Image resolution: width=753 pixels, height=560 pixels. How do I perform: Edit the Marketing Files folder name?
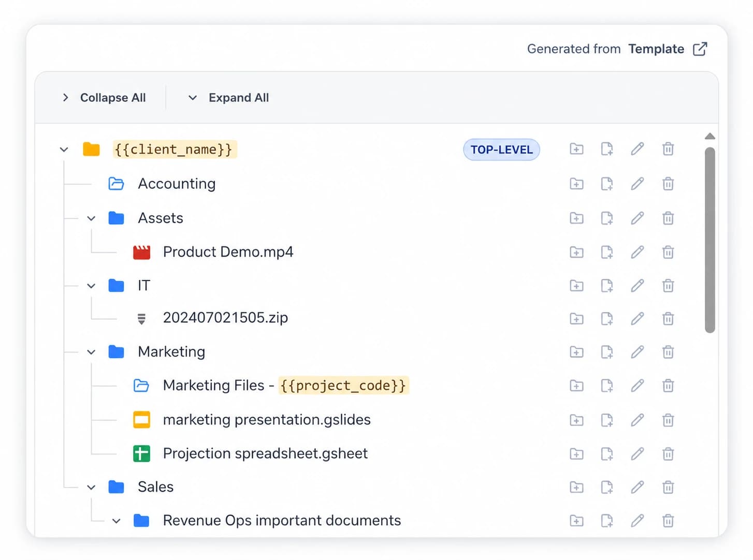click(638, 386)
